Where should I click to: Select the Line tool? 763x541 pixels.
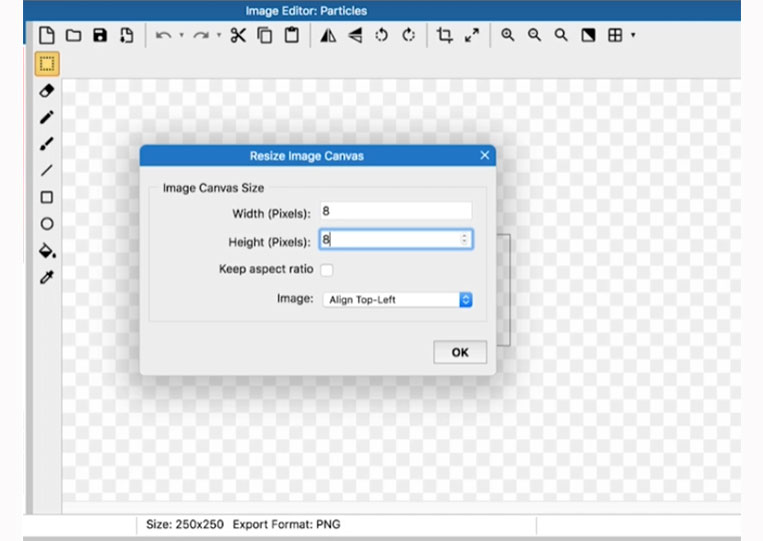click(x=47, y=170)
